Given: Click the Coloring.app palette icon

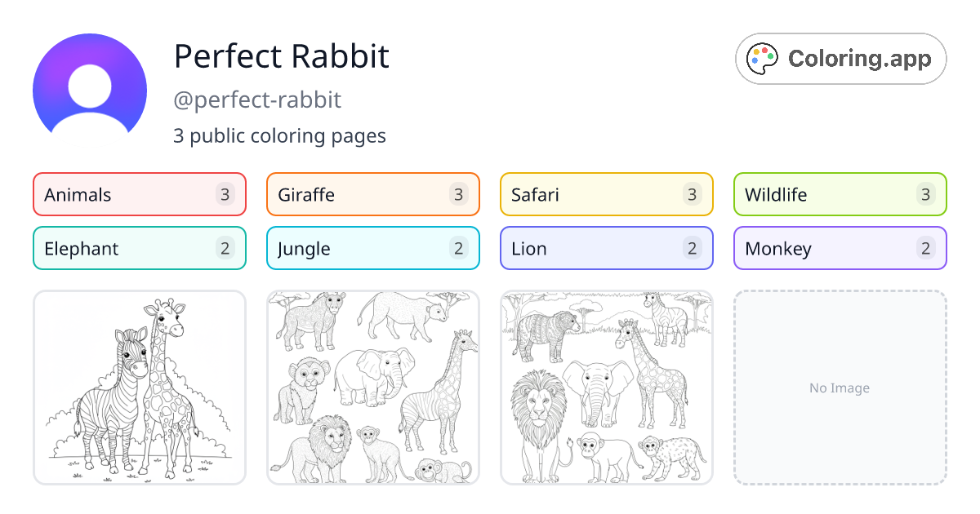Looking at the screenshot, I should (762, 58).
